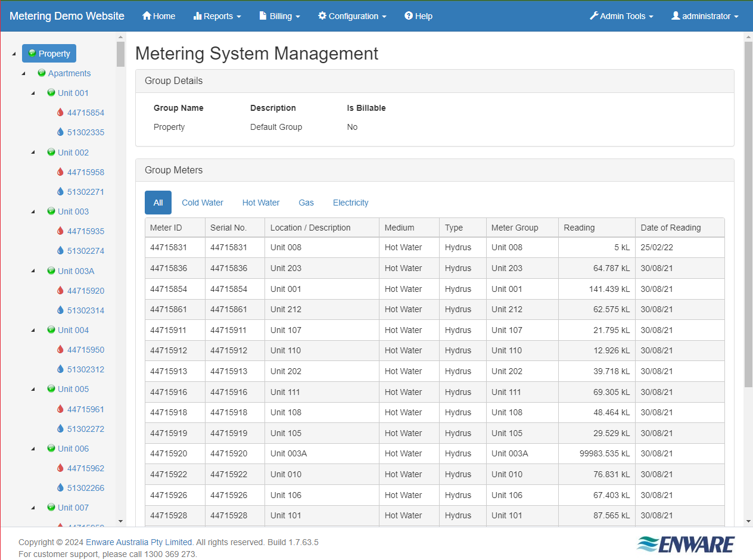Collapse the Unit 003A tree node
This screenshot has width=753, height=560.
point(33,270)
